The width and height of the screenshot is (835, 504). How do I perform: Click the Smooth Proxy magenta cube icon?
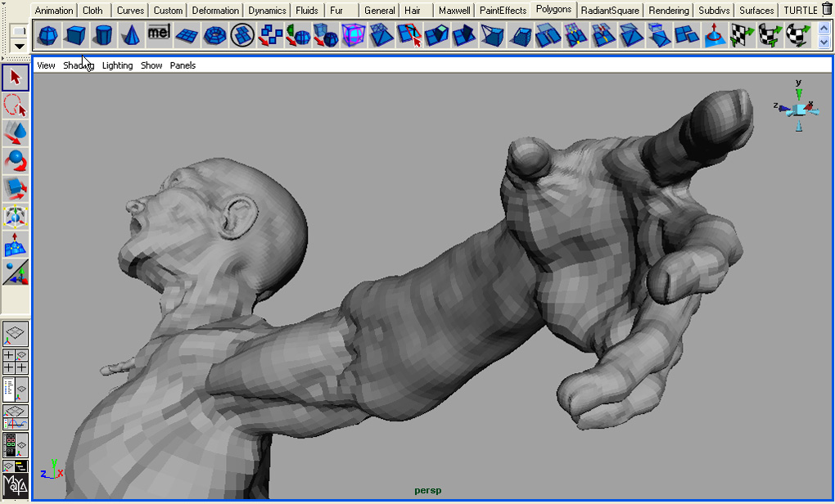pyautogui.click(x=354, y=35)
